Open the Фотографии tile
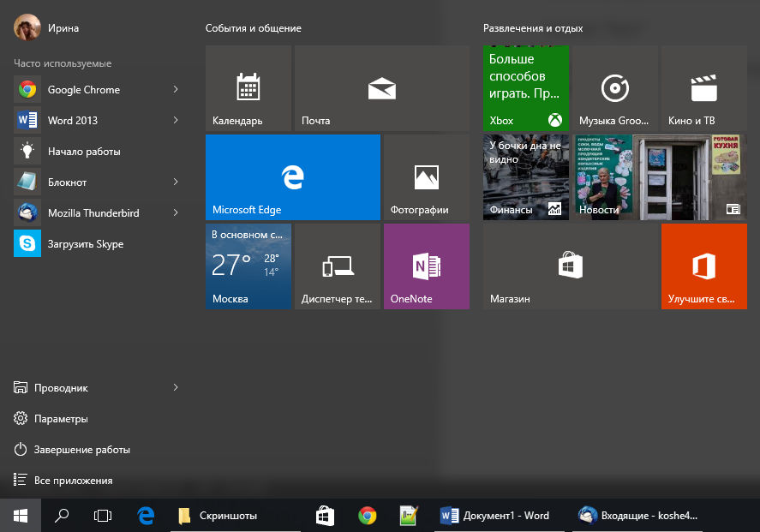 [x=426, y=177]
